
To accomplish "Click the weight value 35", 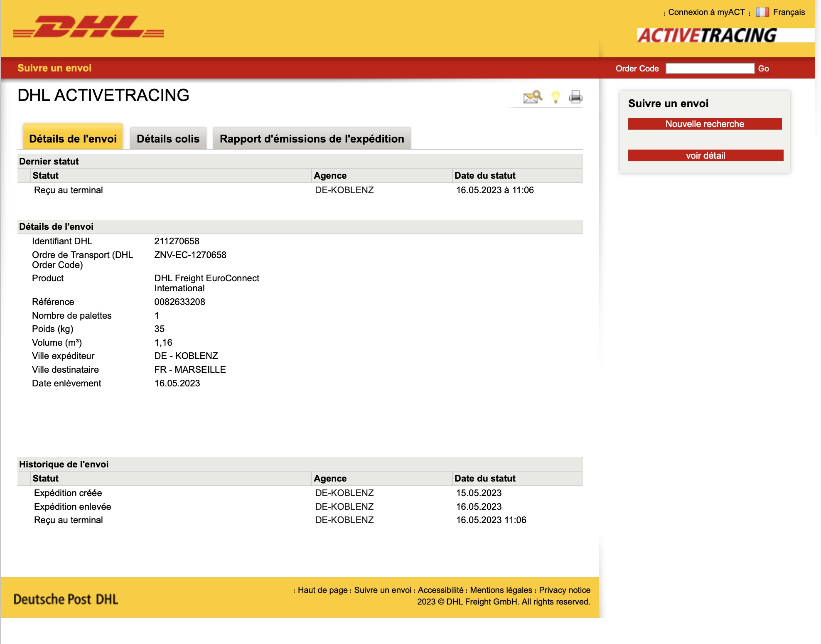I will click(x=160, y=329).
